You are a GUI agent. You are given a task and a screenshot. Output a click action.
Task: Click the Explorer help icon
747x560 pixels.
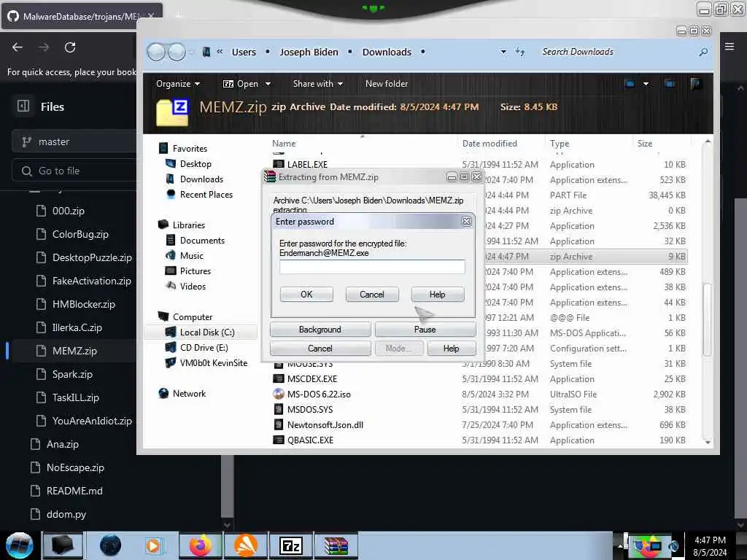(x=696, y=84)
